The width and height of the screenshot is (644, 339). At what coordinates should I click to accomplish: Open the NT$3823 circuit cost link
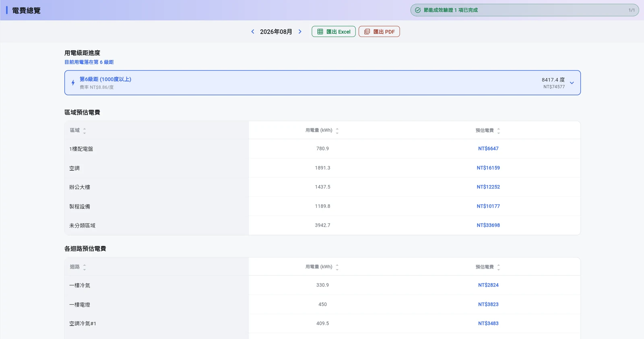click(x=488, y=304)
